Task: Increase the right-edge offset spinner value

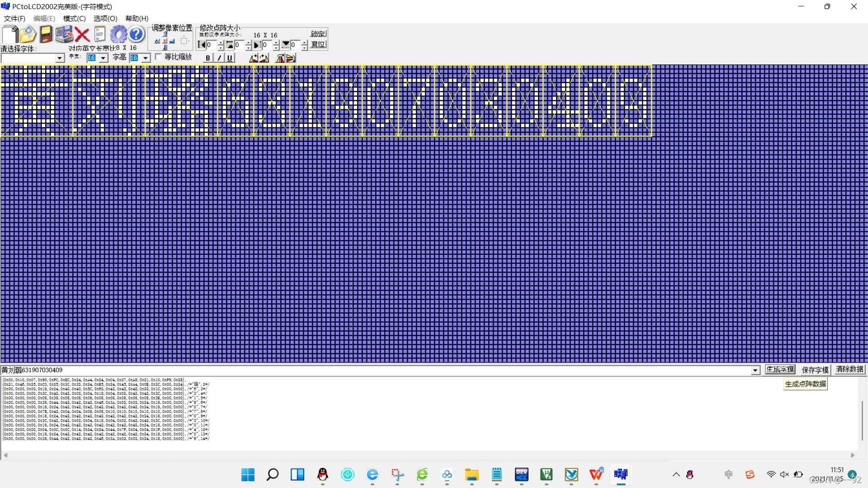Action: point(276,43)
